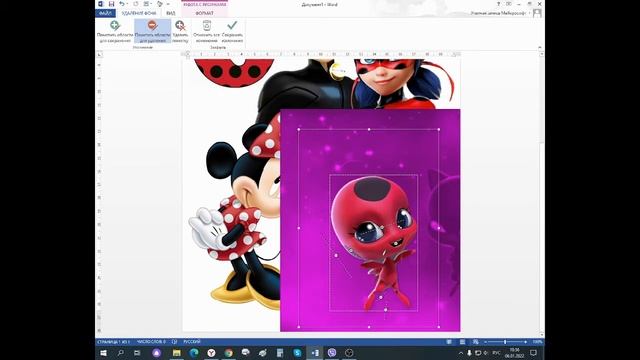Click bottom right corner handle of marquee

coord(439,327)
